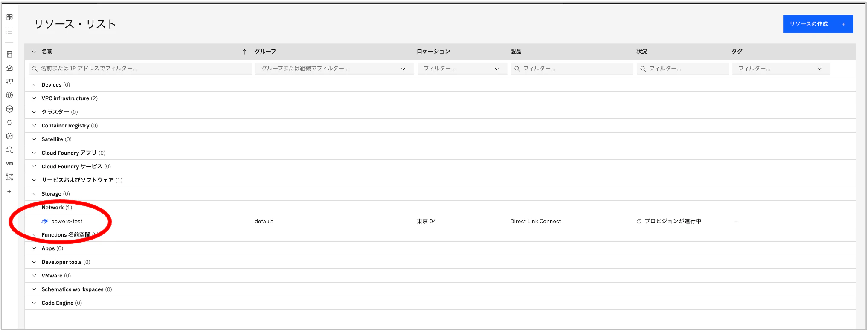Click the provisioning status spinner icon

pyautogui.click(x=639, y=221)
